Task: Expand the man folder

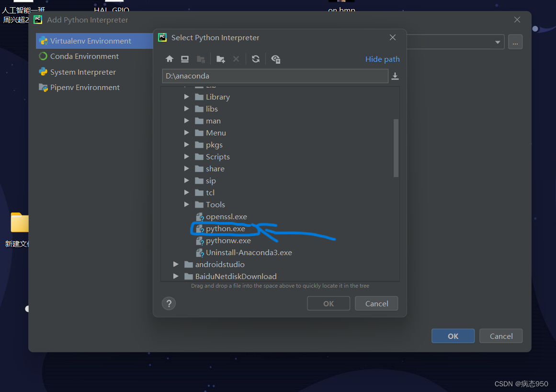Action: pos(186,121)
